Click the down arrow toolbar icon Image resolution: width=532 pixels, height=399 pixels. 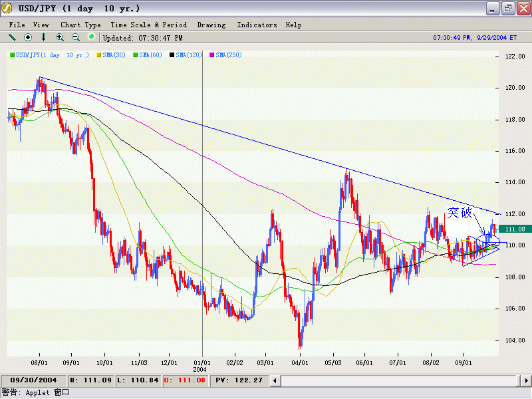[43, 37]
